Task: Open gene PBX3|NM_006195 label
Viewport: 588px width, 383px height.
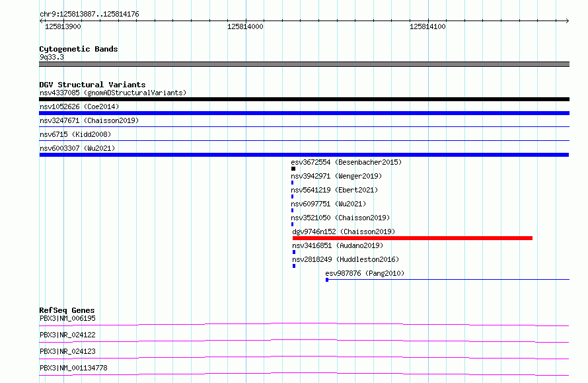Action: (x=67, y=318)
